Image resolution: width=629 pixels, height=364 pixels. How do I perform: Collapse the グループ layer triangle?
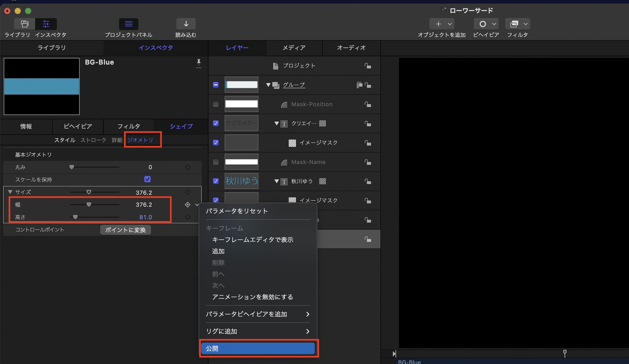(268, 85)
